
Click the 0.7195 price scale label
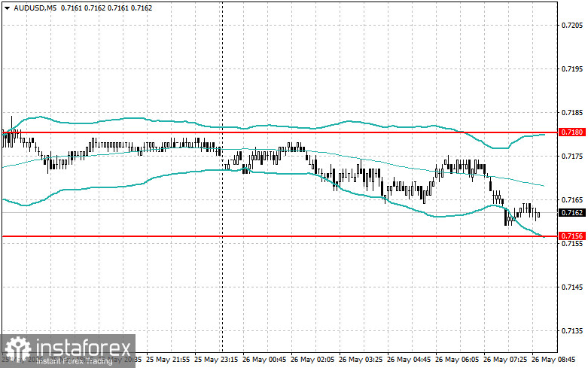tap(572, 69)
